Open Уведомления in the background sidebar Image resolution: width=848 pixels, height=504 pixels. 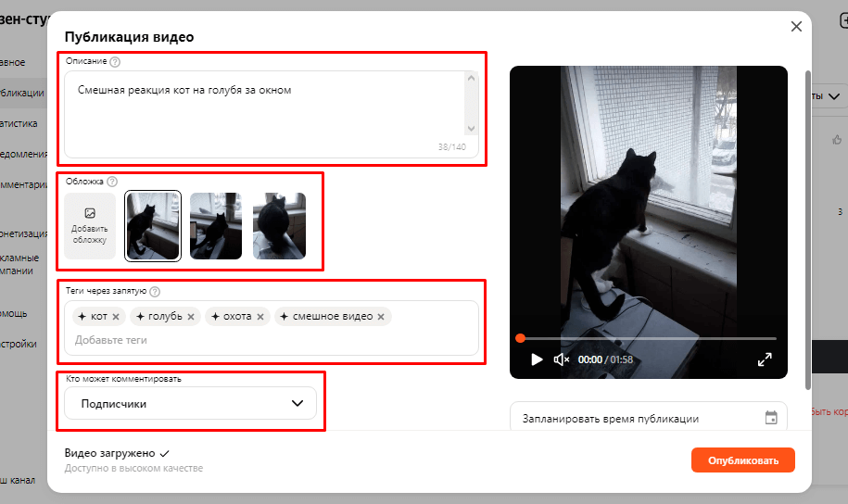point(24,154)
